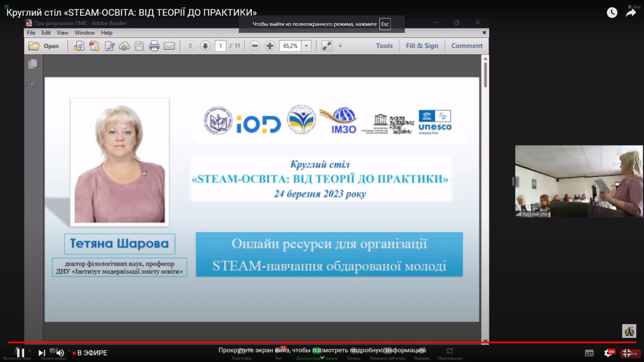Zoom in with the plus button
Screen dimensions: 644x362
pos(270,46)
